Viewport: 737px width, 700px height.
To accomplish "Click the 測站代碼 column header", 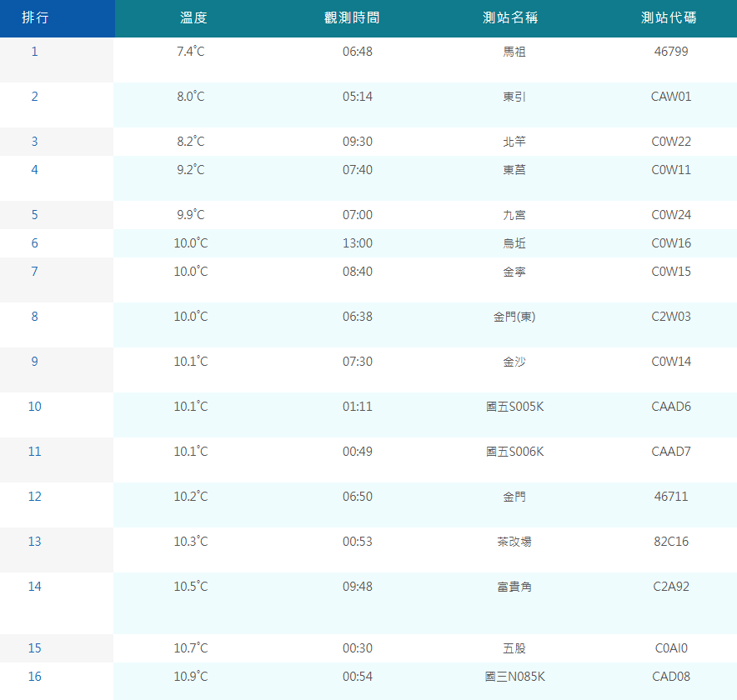I will click(669, 17).
